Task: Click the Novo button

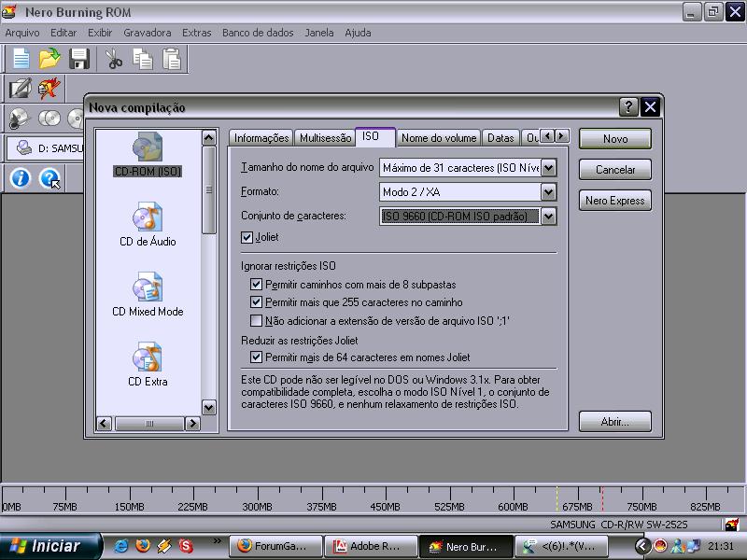Action: [615, 138]
